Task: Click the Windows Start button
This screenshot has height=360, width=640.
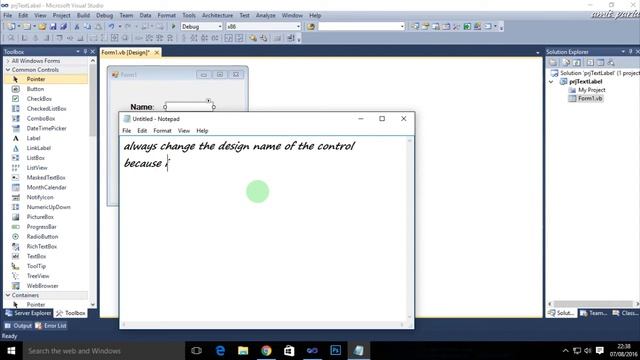Action: click(11, 351)
